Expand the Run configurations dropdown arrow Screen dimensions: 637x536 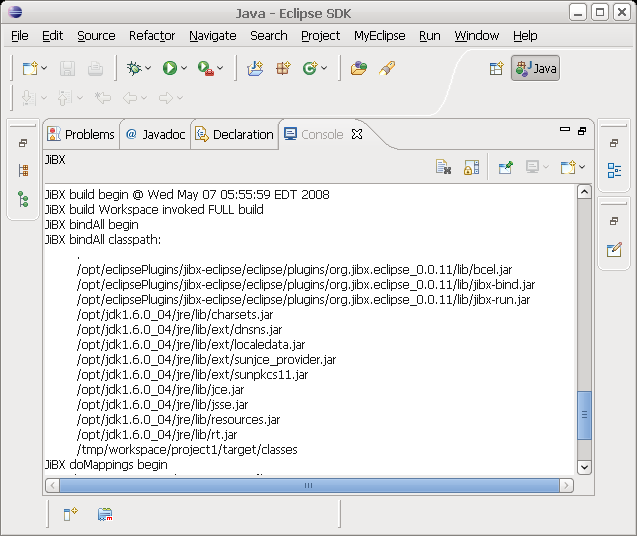coord(184,68)
